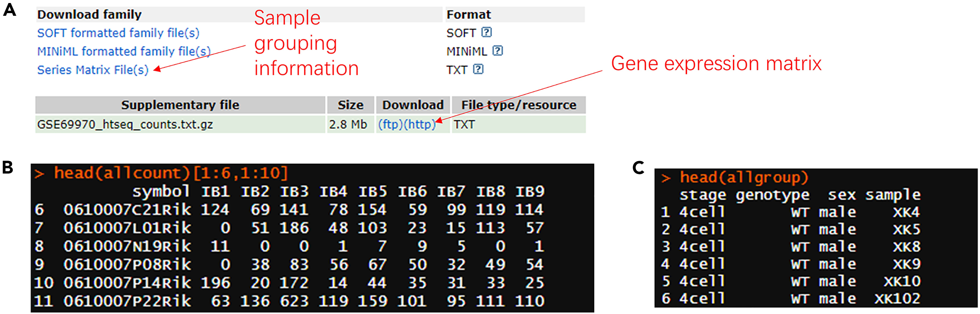The width and height of the screenshot is (980, 314).
Task: Open the Series Matrix File(s) link
Action: tap(93, 70)
